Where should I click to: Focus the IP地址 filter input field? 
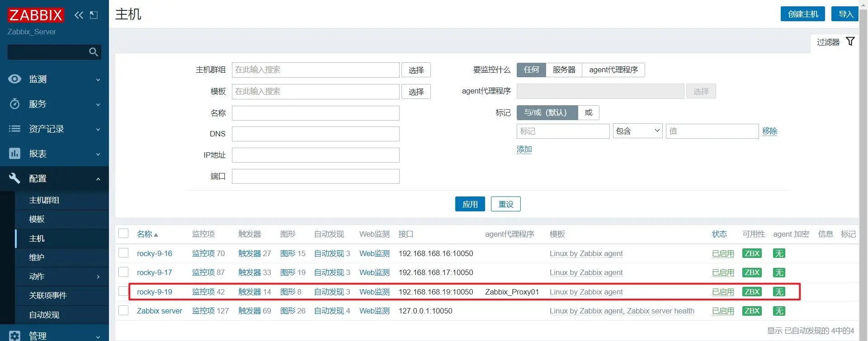[316, 155]
